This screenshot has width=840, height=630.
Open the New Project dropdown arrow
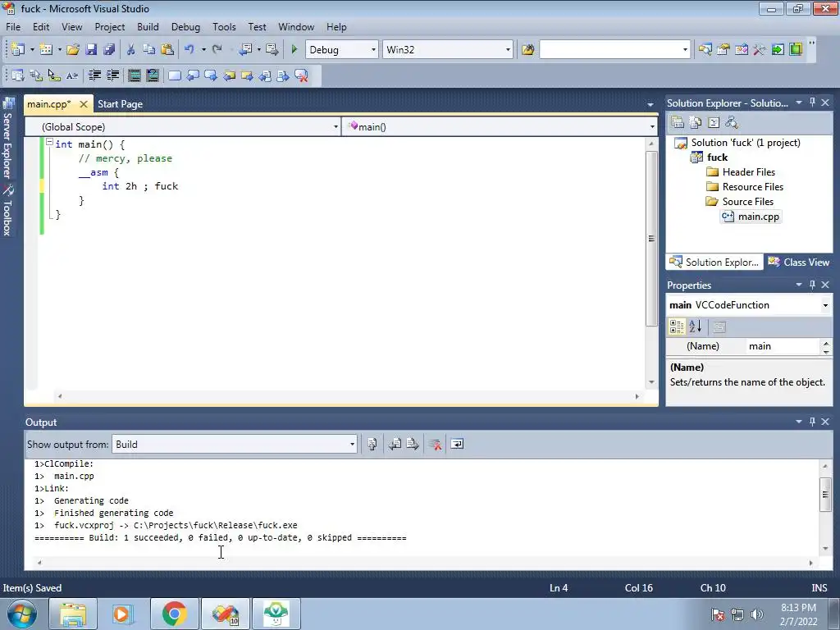tap(32, 49)
